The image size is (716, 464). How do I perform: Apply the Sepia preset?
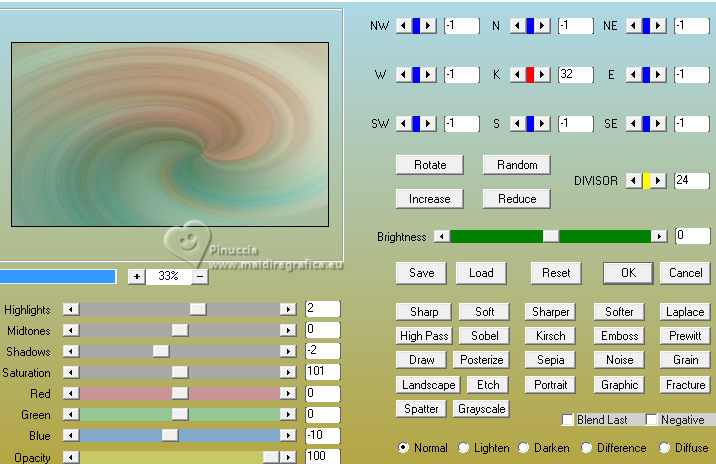(550, 360)
